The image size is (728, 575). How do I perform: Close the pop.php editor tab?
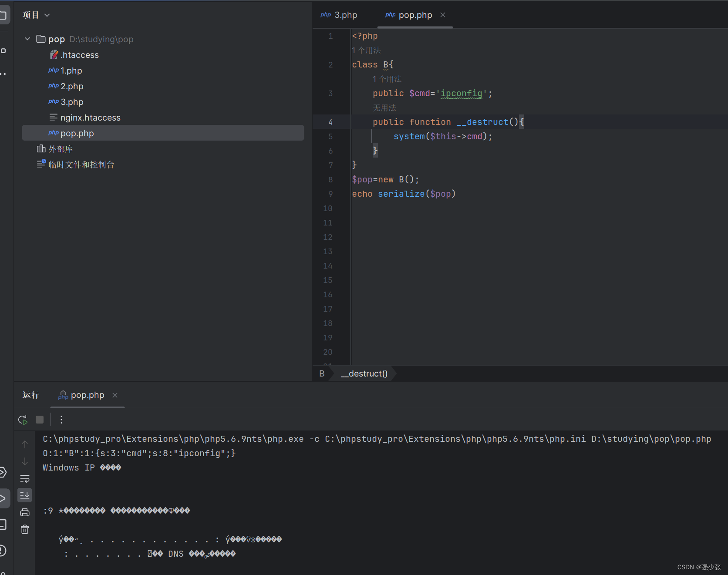pyautogui.click(x=443, y=15)
